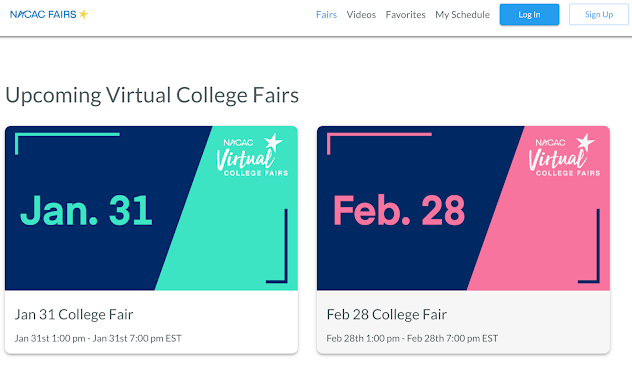This screenshot has width=632, height=365.
Task: Click the yellow star in NACAC Fairs logo
Action: tap(83, 15)
